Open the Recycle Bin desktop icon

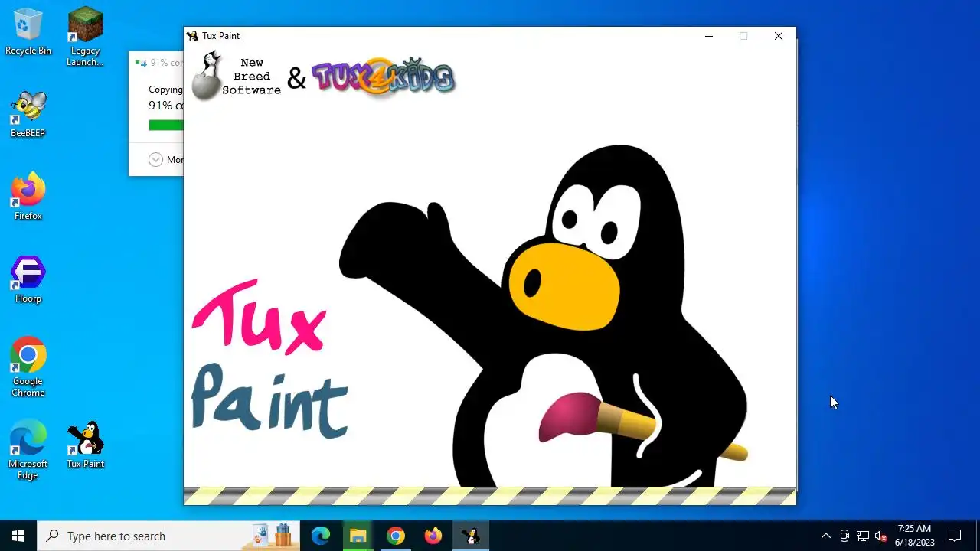coord(28,32)
